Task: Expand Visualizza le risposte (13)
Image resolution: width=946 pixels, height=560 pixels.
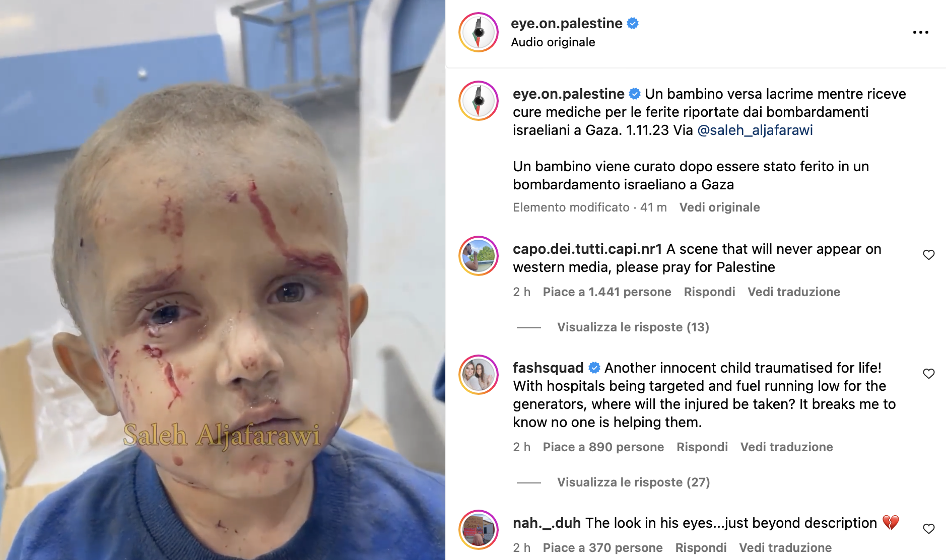Action: pyautogui.click(x=633, y=327)
